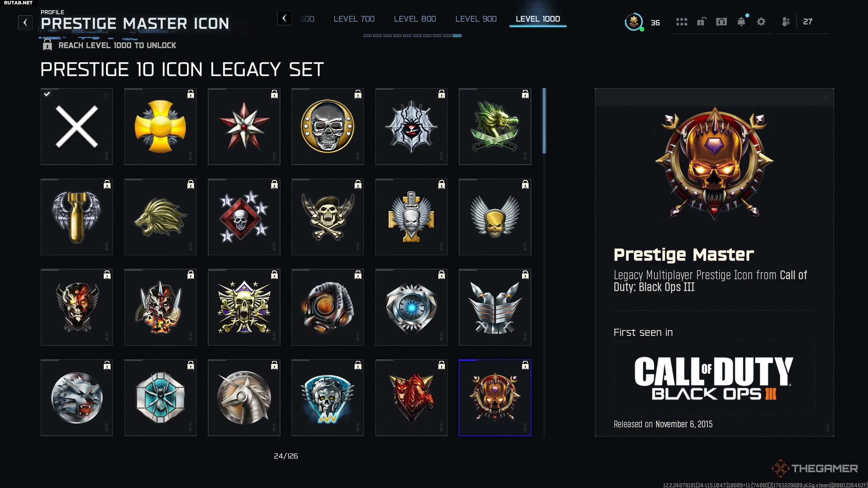Open the player rank emblem profile

click(x=634, y=22)
